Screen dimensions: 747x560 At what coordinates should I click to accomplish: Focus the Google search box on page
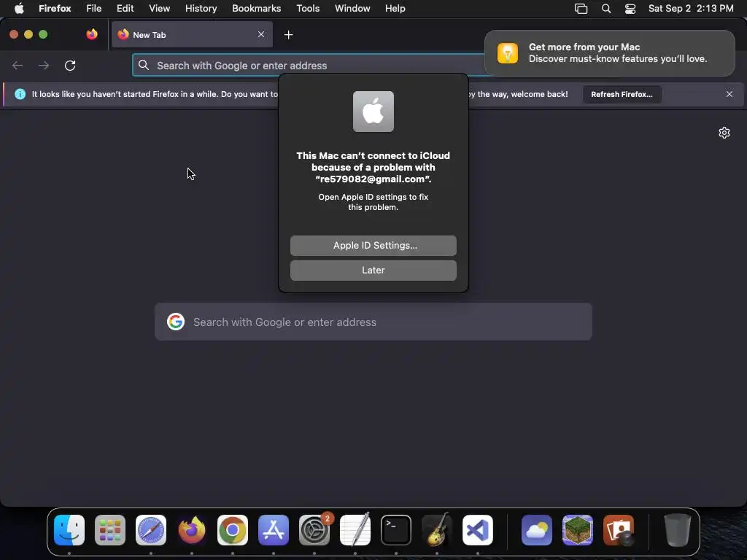[373, 322]
